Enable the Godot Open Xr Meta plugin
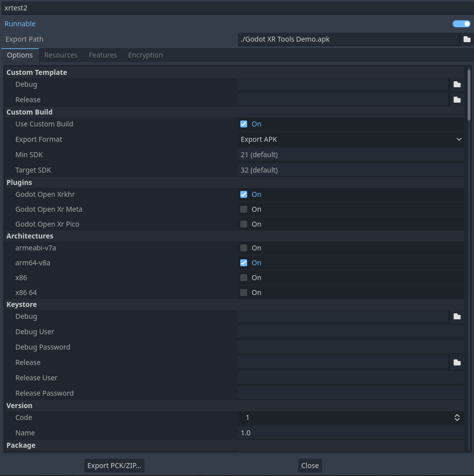 pos(243,209)
